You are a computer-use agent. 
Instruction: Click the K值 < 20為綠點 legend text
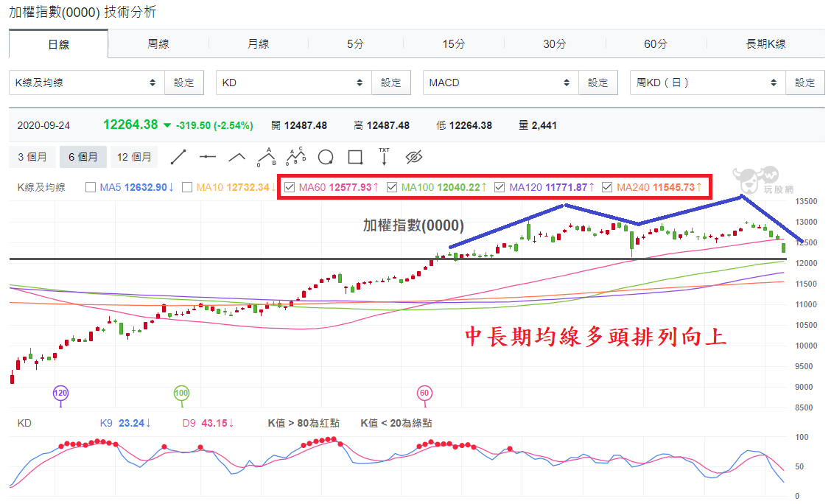point(396,423)
